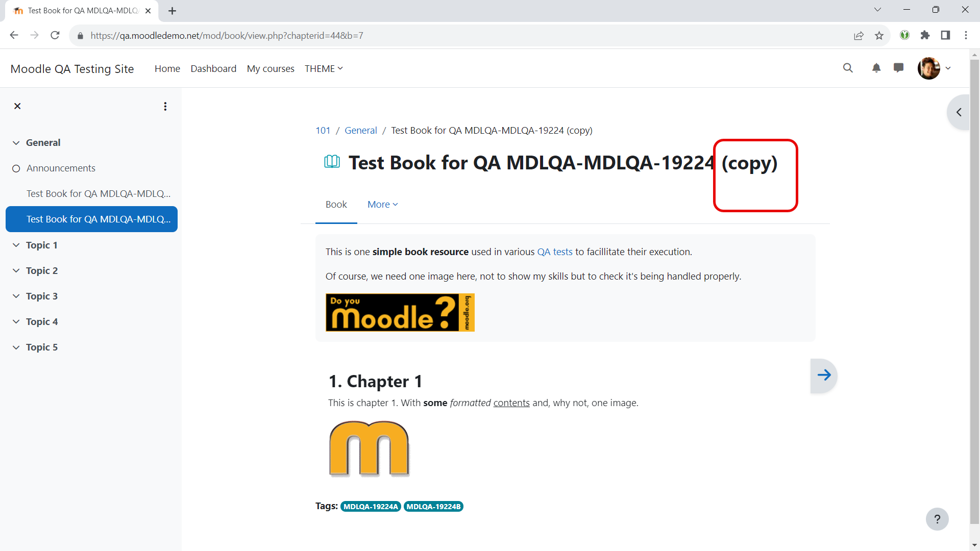Close the Test Book browser tab
Screen dimensions: 980x551
(148, 11)
